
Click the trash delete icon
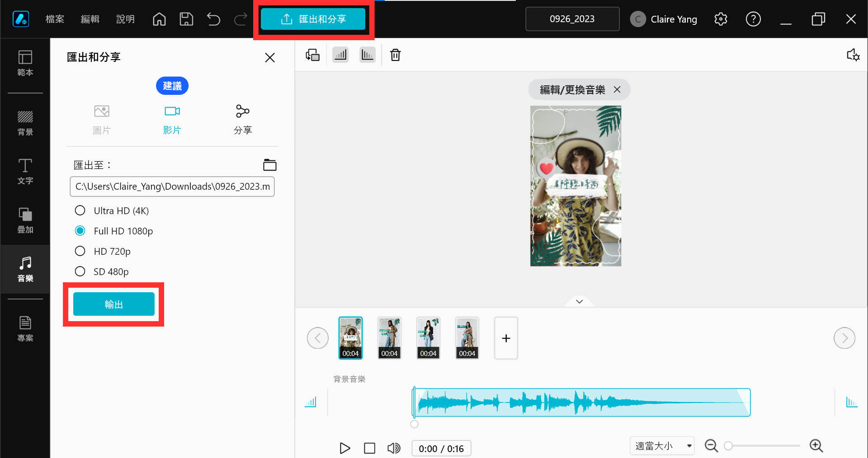click(395, 55)
